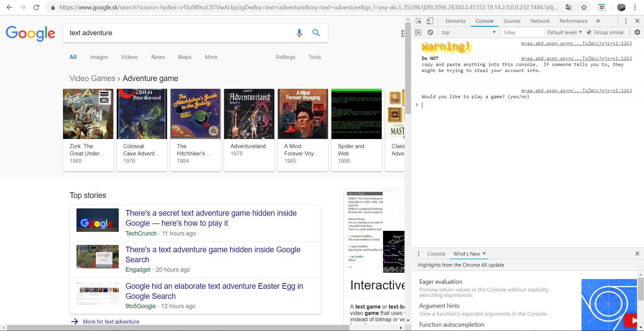Select the Maps search tab
The height and width of the screenshot is (331, 644).
point(185,57)
